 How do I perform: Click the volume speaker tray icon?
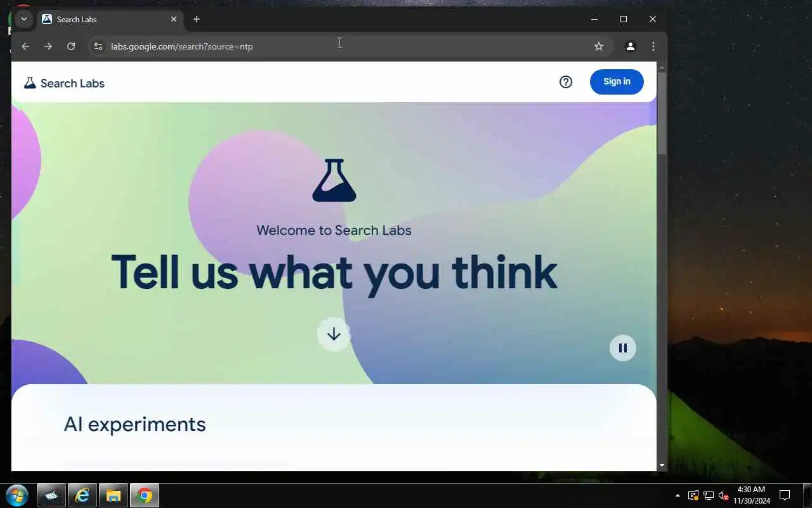point(723,495)
